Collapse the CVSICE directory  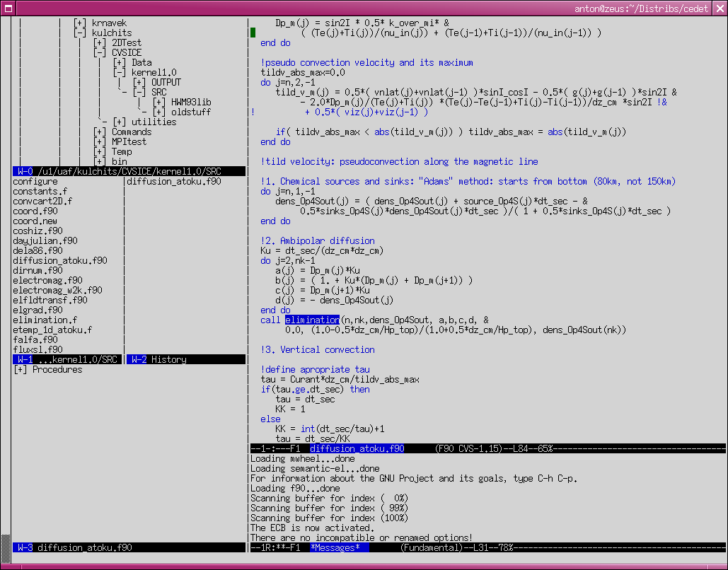[x=100, y=53]
